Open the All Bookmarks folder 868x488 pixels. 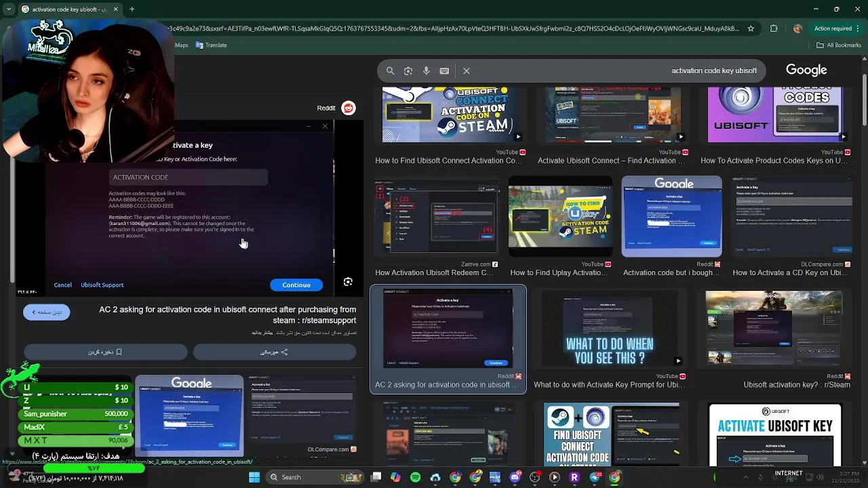coord(839,45)
